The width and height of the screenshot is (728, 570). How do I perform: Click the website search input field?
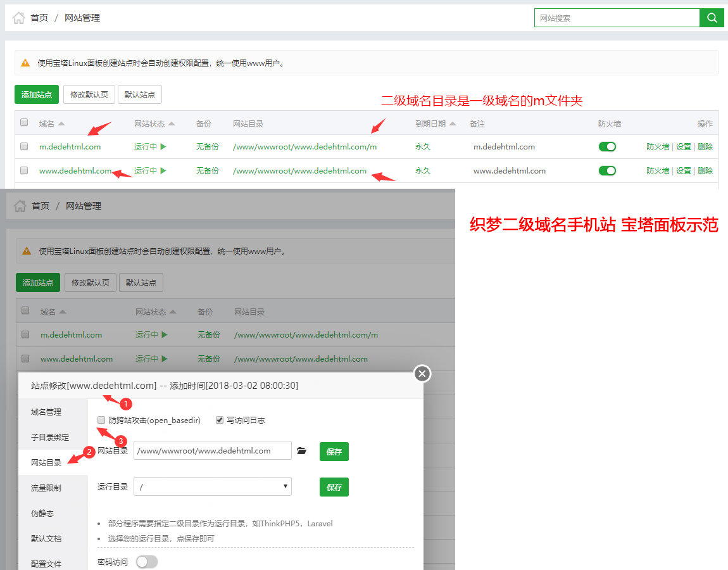point(617,18)
